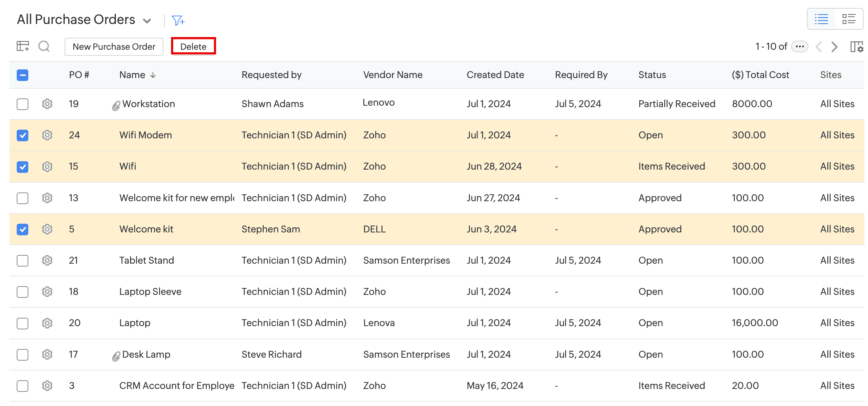Click the search magnifier icon
This screenshot has height=406, width=868.
44,46
